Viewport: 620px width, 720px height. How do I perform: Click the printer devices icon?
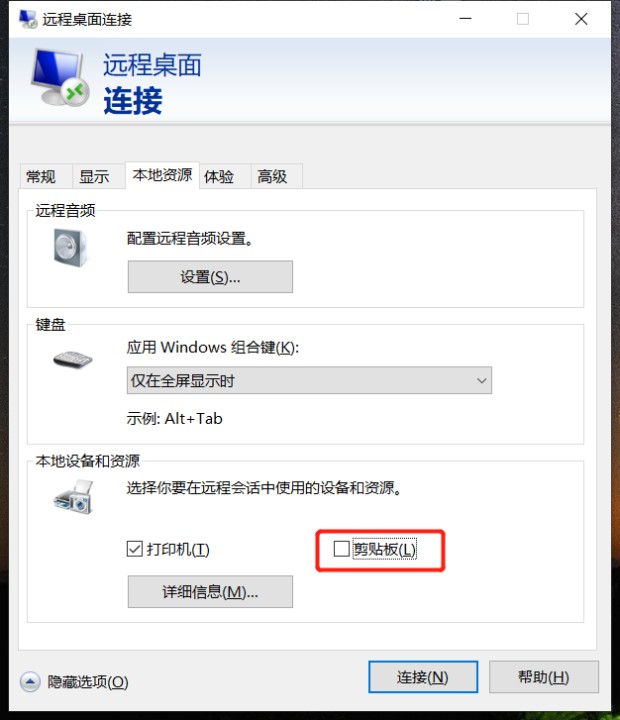[73, 497]
